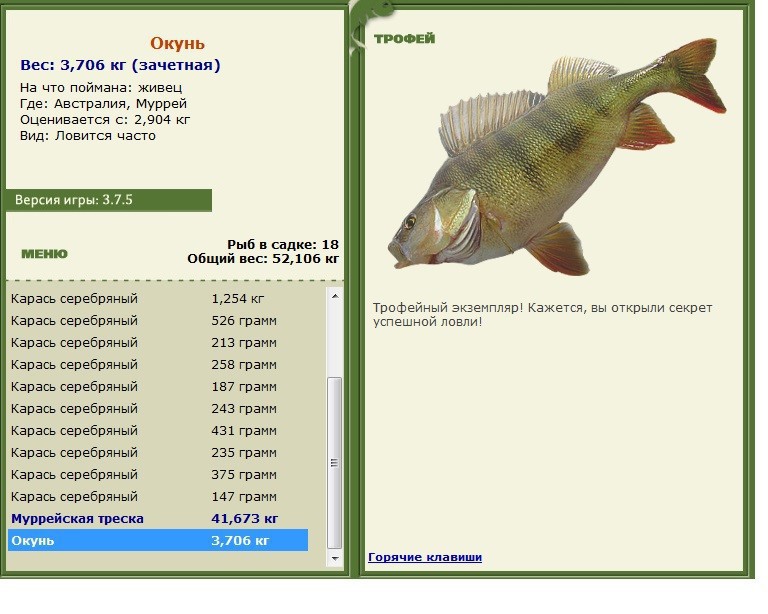Click the ТРОФЕЙ heading
This screenshot has height=614, width=768.
tap(405, 39)
